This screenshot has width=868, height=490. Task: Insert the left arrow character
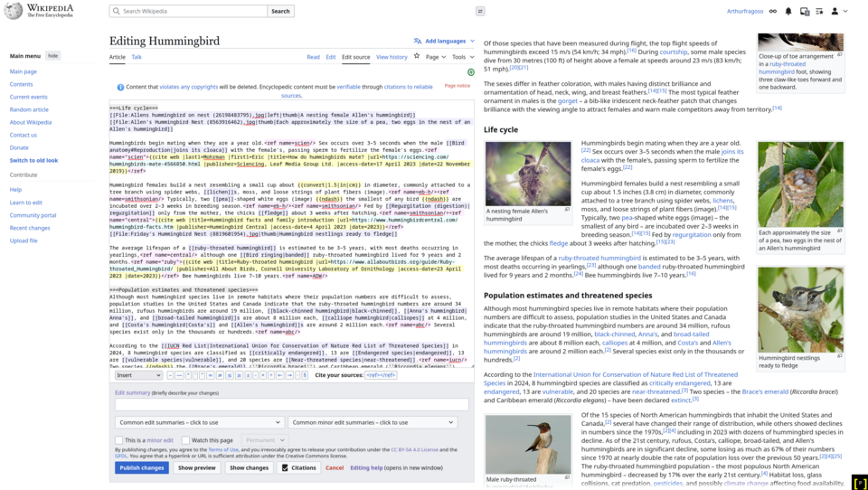click(x=280, y=375)
